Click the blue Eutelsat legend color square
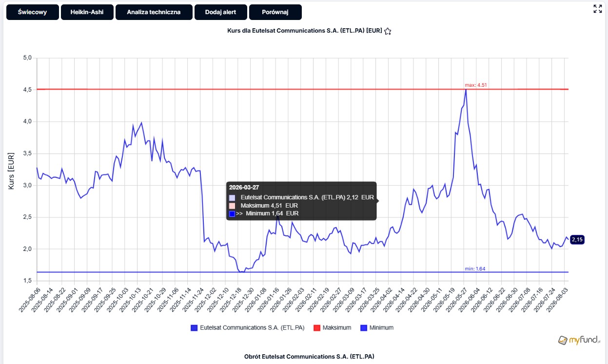608x364 pixels. (x=194, y=328)
